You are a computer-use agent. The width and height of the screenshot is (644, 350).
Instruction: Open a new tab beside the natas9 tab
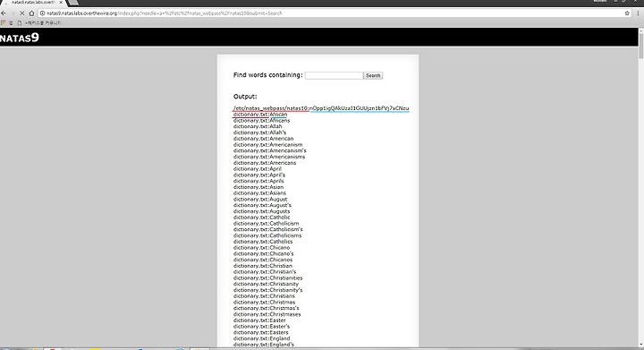[x=72, y=3]
